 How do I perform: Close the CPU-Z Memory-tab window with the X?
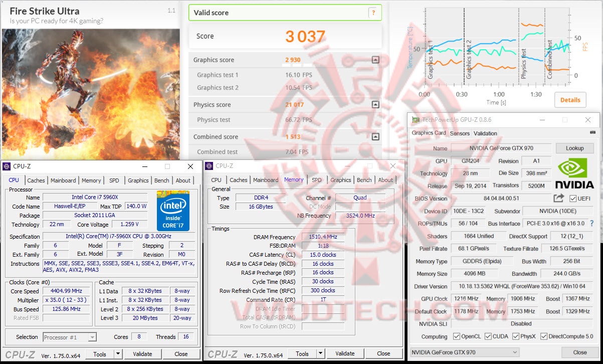point(393,166)
